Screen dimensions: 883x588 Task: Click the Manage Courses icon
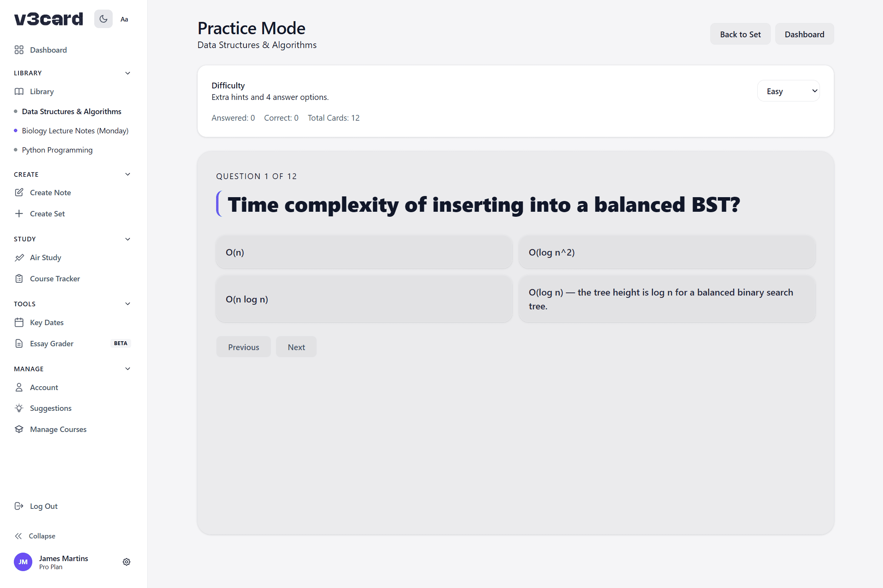[x=19, y=429]
